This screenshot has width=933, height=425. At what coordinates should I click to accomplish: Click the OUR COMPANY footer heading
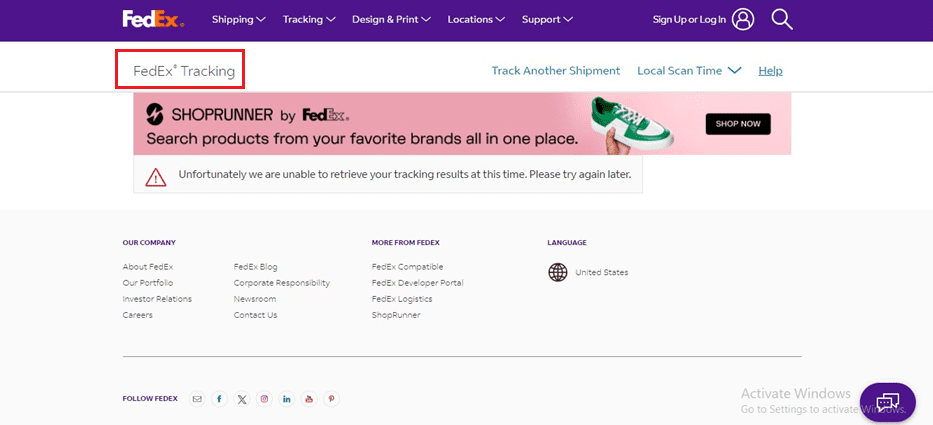point(149,243)
